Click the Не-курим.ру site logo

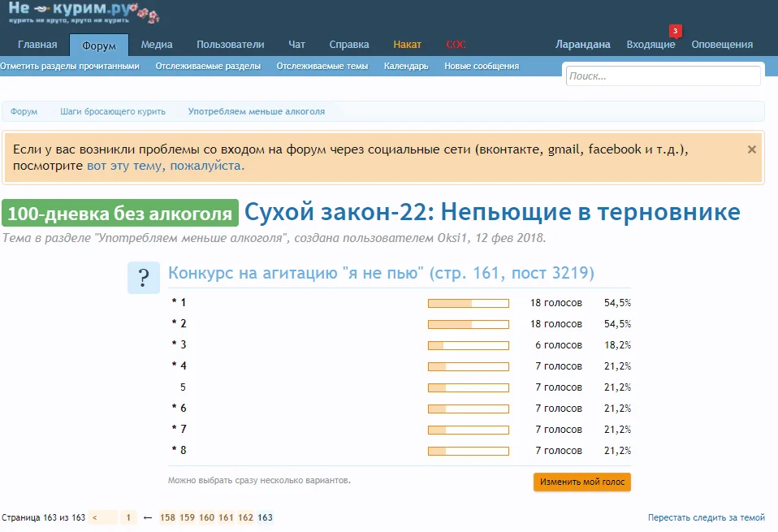[84, 12]
